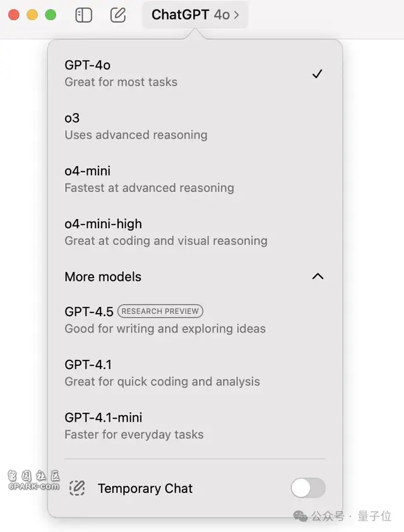Screen dimensions: 404x532
Task: Pick the GPT-4.5 model option
Action: click(195, 319)
